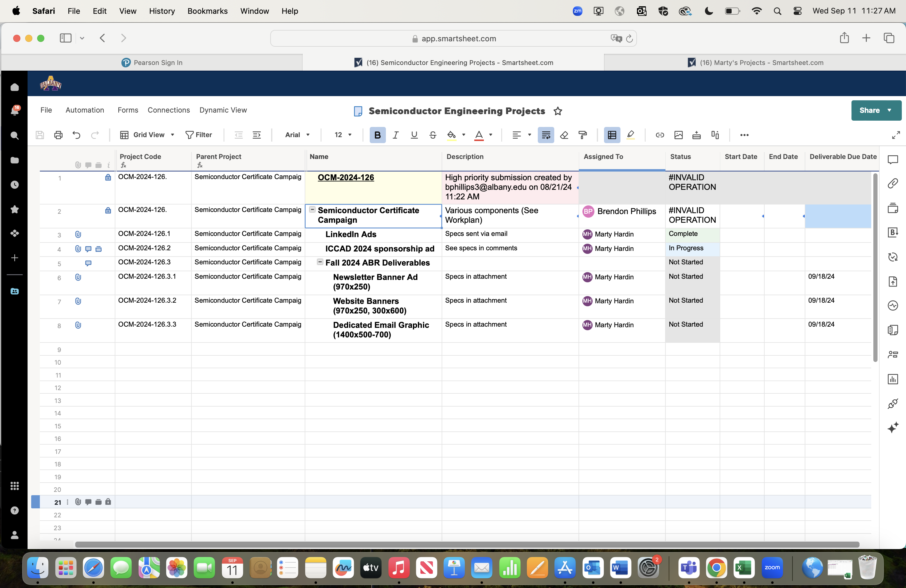Click the Safari address bar
The image size is (906, 588).
click(453, 38)
